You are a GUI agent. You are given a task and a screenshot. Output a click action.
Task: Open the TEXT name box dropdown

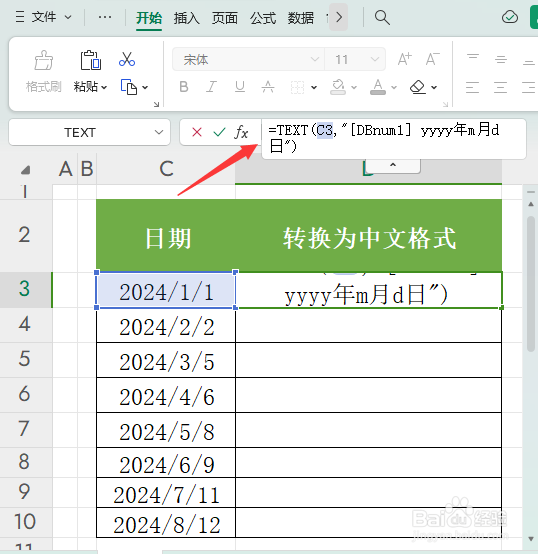159,132
